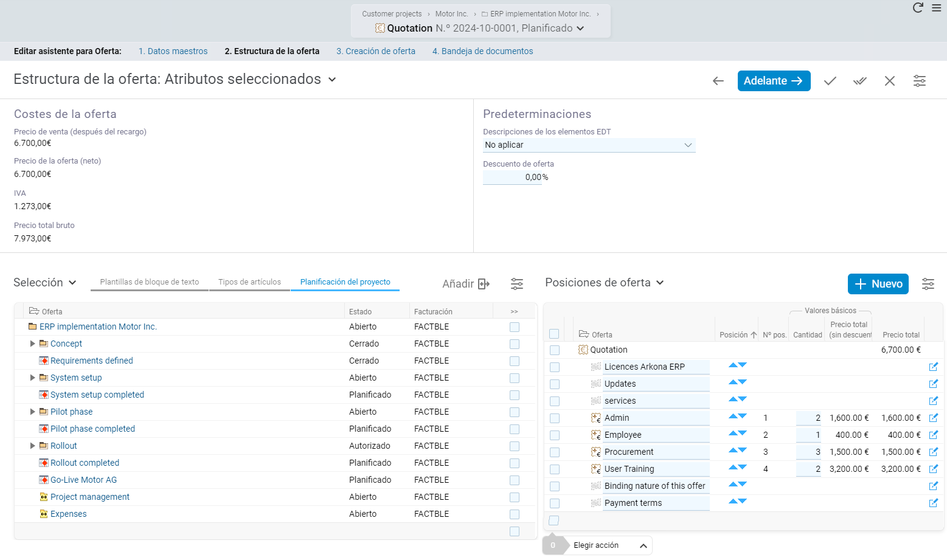Open the Atributos seleccionados view dropdown
This screenshot has height=560, width=947.
pos(332,80)
